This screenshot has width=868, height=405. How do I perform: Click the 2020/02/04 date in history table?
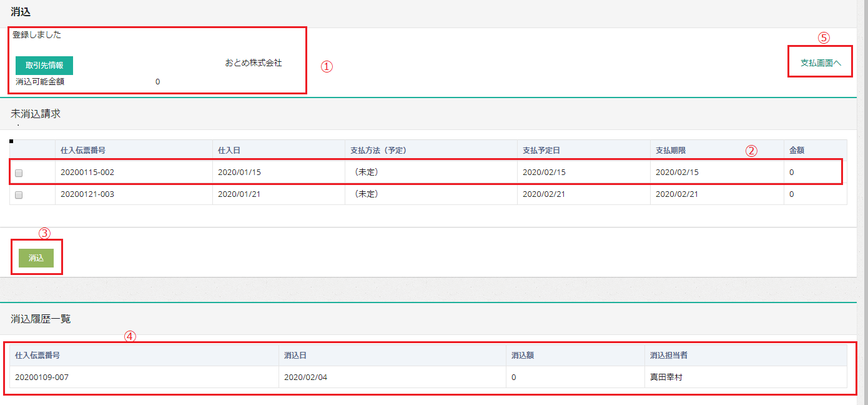[305, 377]
